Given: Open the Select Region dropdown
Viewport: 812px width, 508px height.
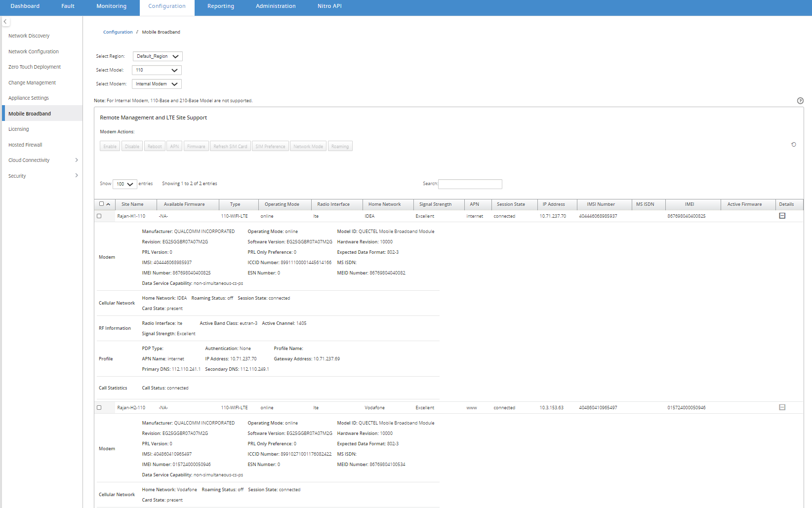Looking at the screenshot, I should (158, 56).
